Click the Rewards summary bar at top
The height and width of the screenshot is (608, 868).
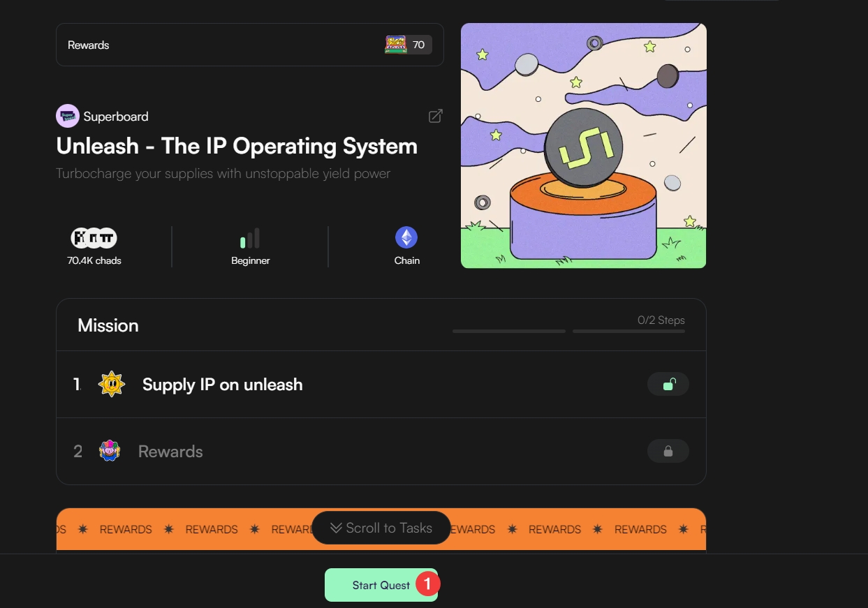(x=250, y=45)
